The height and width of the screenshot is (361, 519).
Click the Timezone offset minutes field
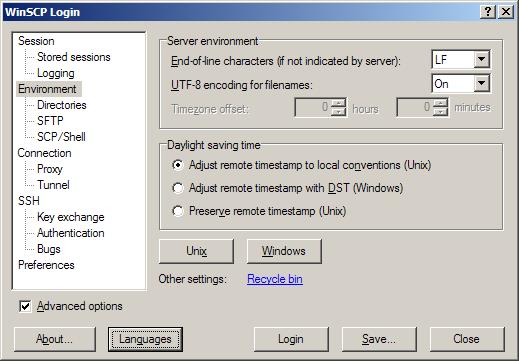415,107
